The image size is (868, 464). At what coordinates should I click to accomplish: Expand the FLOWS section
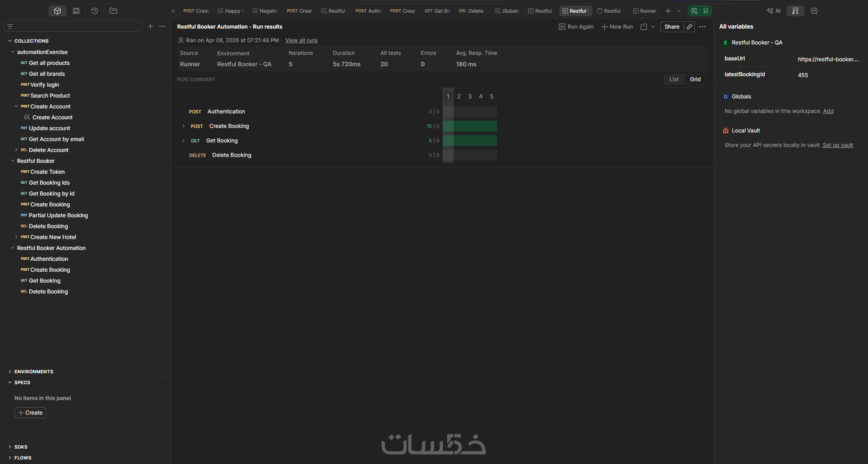tap(10, 458)
